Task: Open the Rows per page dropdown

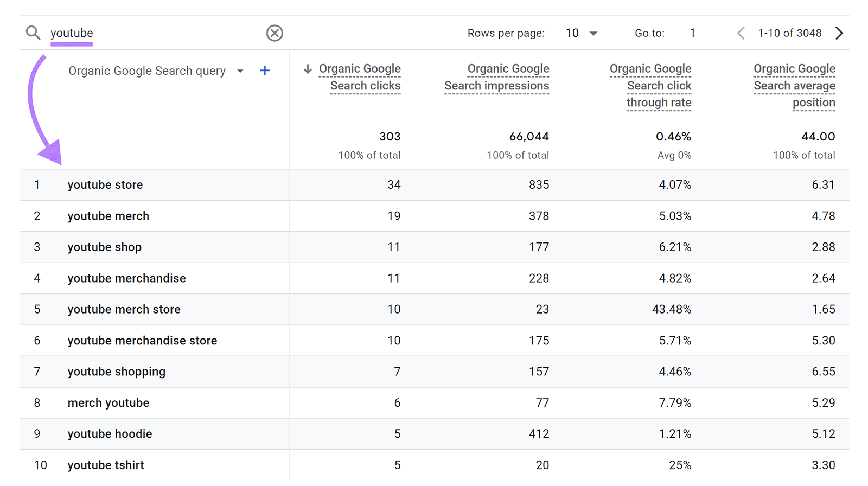Action: [581, 33]
